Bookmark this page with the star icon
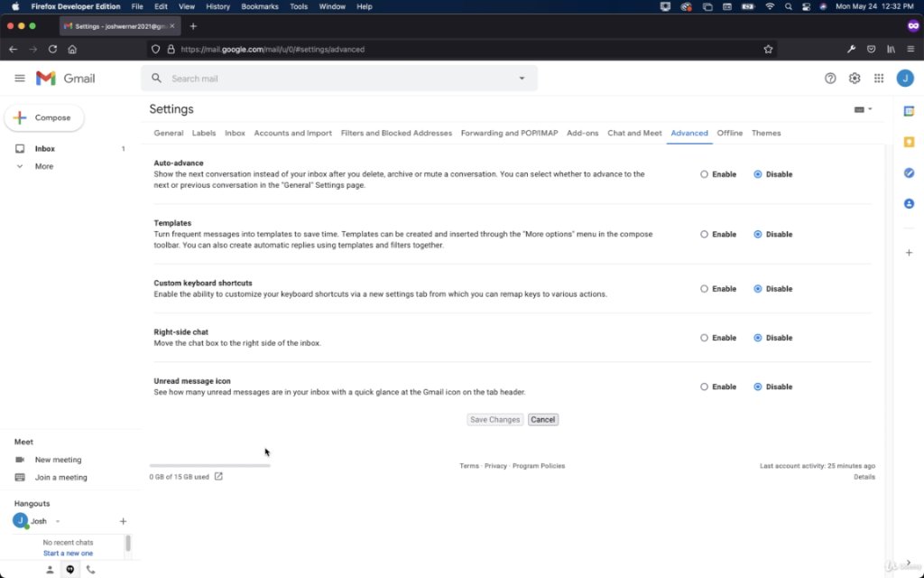This screenshot has height=578, width=924. pyautogui.click(x=768, y=50)
